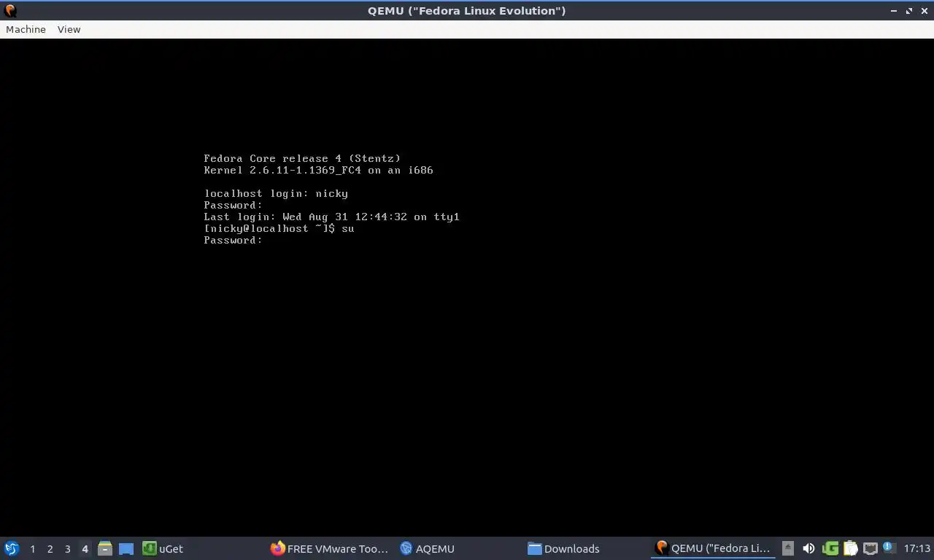Switch to the FREE VMware Too... Firefox window
The width and height of the screenshot is (934, 560).
tap(330, 548)
